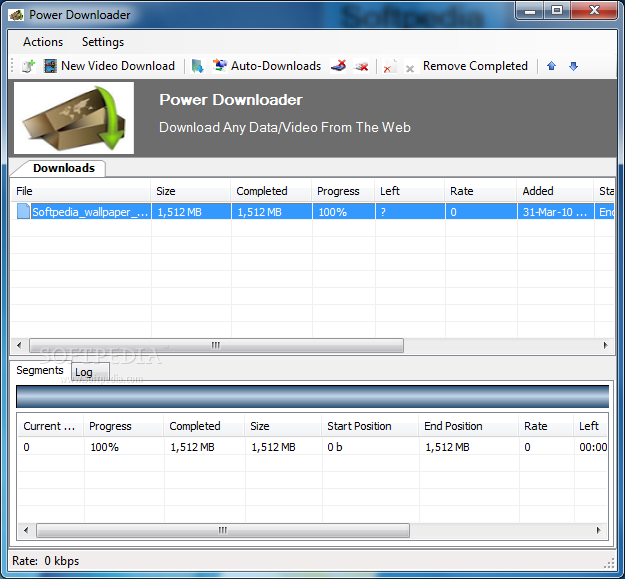Click the Rate: 0 kbps status text

click(x=45, y=561)
